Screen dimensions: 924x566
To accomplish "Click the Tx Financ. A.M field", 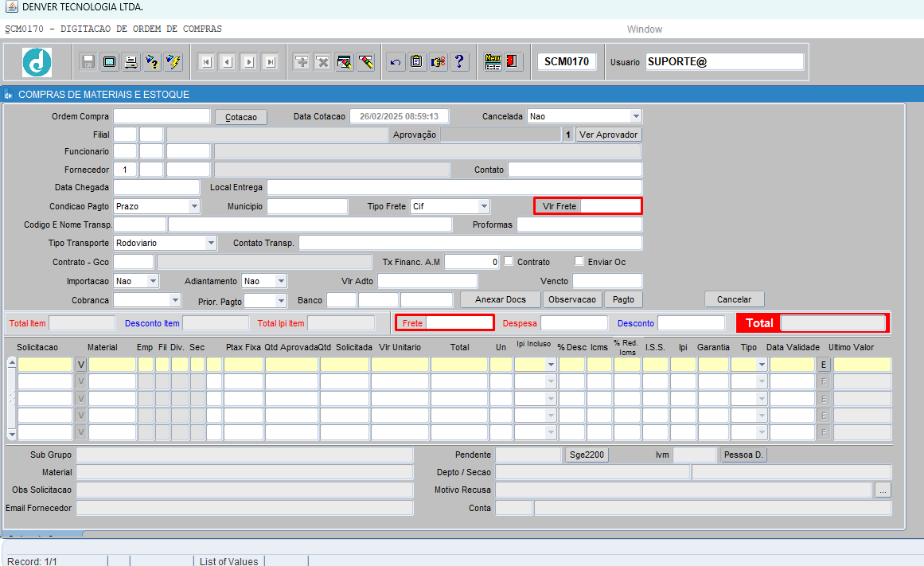I will coord(472,262).
